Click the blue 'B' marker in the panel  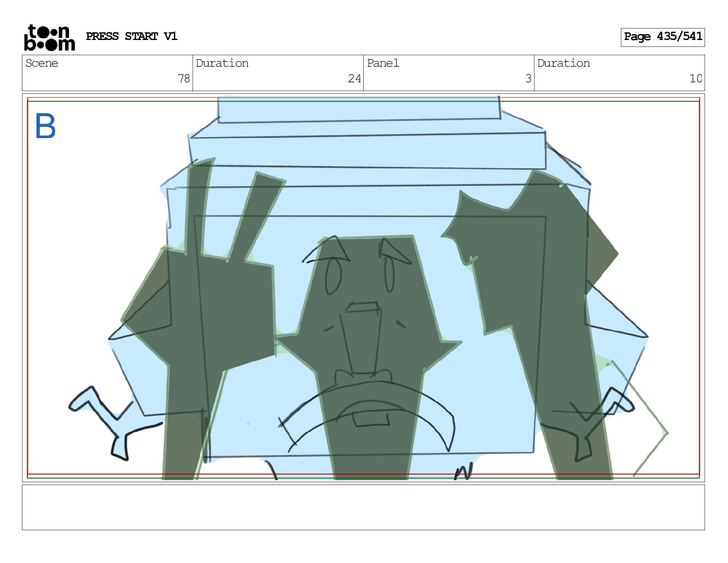click(x=45, y=126)
